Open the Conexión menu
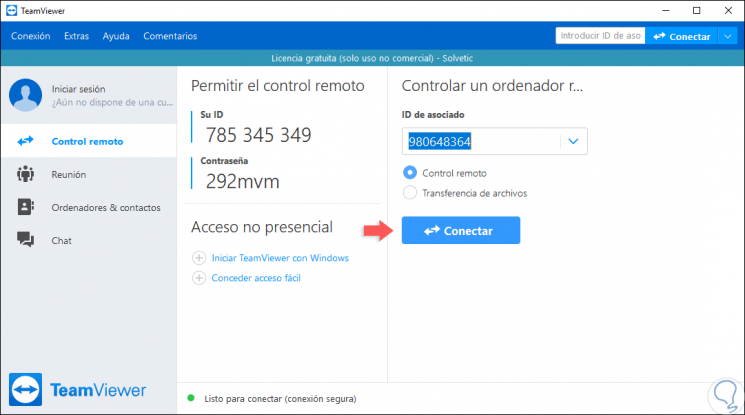 [30, 36]
